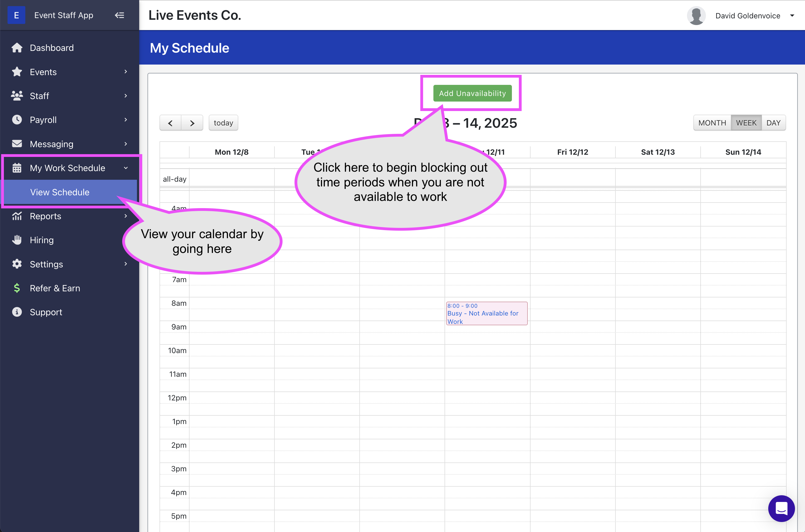The image size is (805, 532).
Task: Open the Support menu item
Action: [46, 312]
